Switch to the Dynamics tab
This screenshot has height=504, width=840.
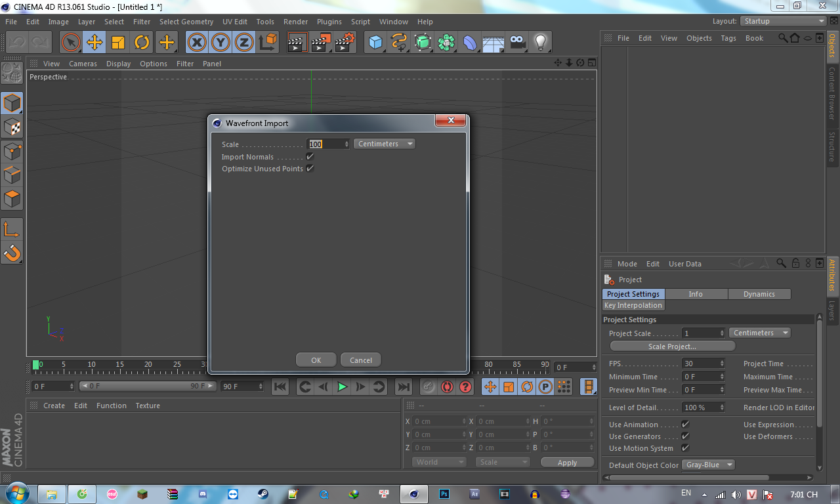[x=759, y=294]
